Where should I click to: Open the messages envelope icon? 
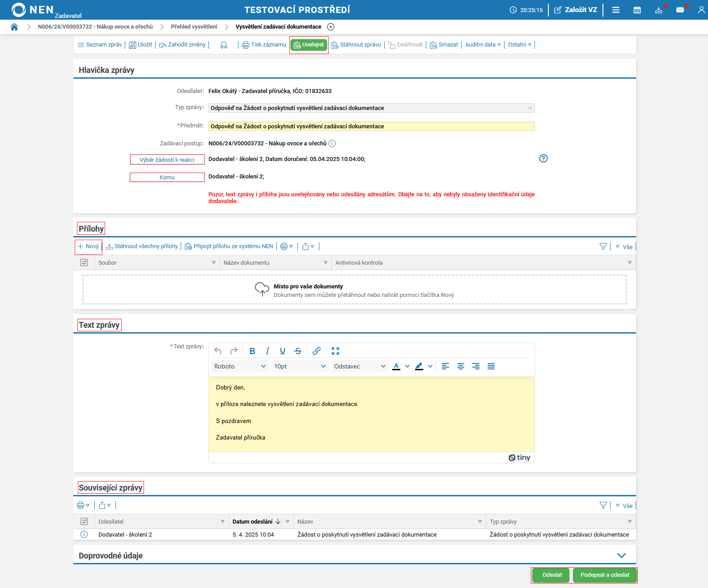[680, 10]
